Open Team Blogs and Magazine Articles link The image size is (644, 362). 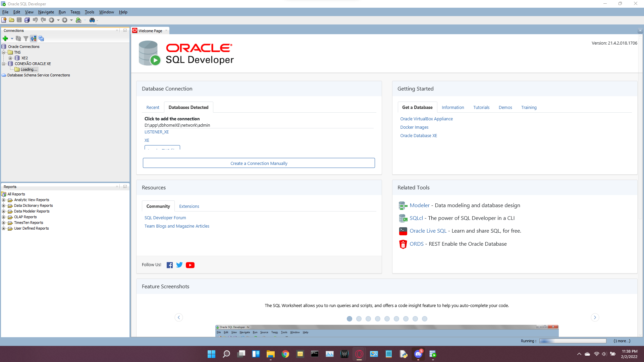click(x=177, y=226)
